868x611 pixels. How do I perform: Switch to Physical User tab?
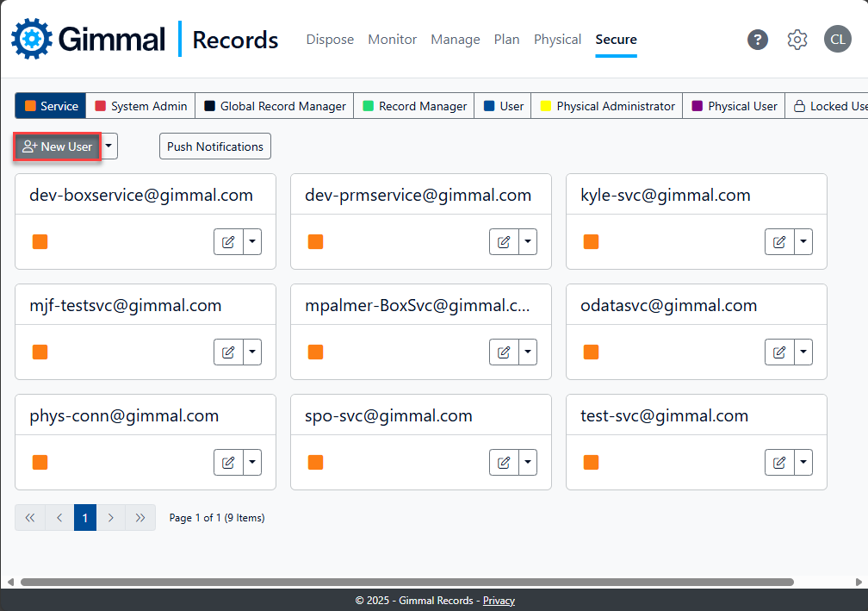(x=734, y=106)
